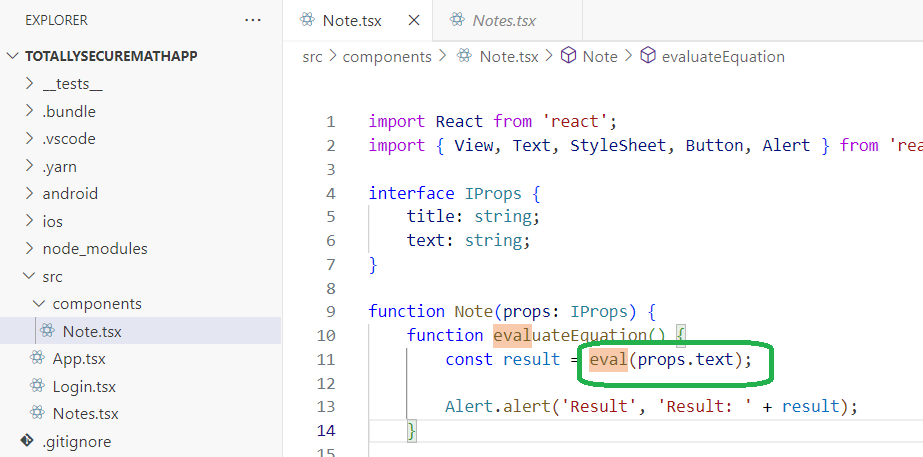Close the Note.tsx editor tab
The width and height of the screenshot is (923, 457).
coord(414,20)
